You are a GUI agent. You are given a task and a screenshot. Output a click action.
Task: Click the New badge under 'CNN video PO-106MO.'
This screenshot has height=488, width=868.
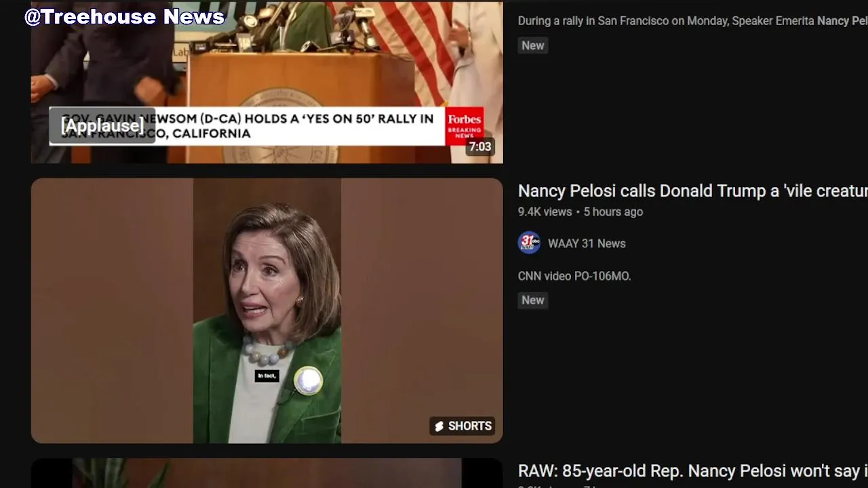(x=533, y=300)
